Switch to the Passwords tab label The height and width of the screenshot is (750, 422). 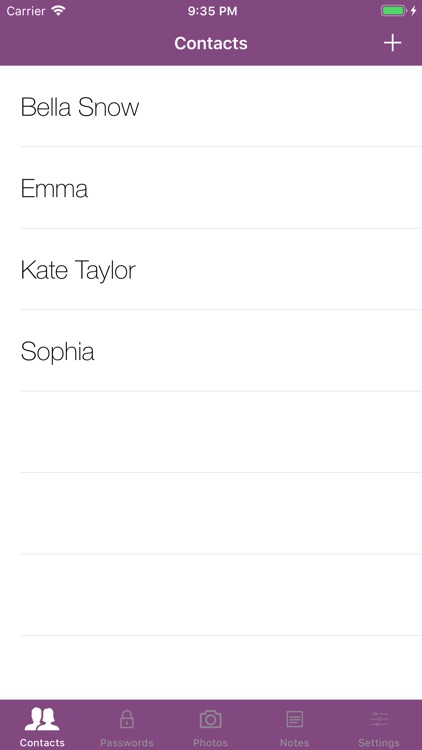pos(126,743)
